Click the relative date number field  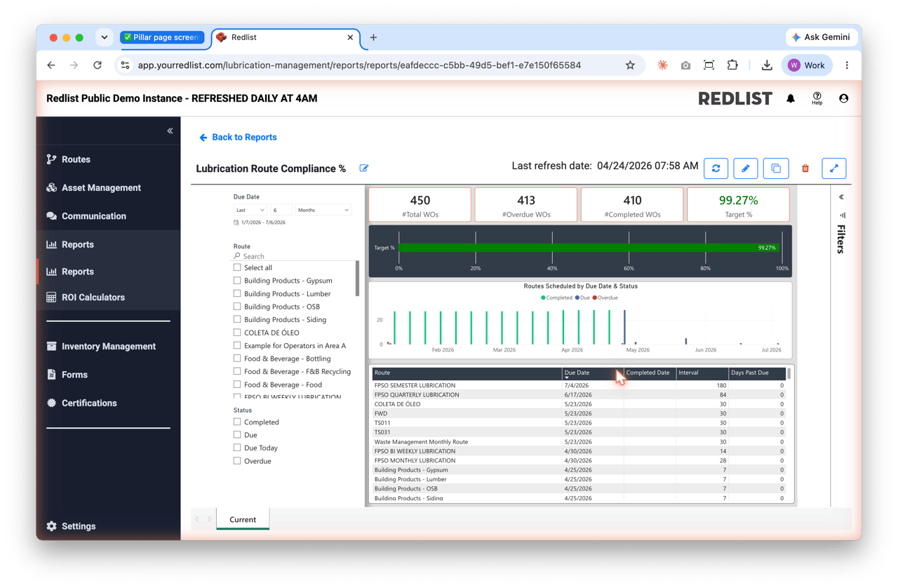click(x=281, y=210)
